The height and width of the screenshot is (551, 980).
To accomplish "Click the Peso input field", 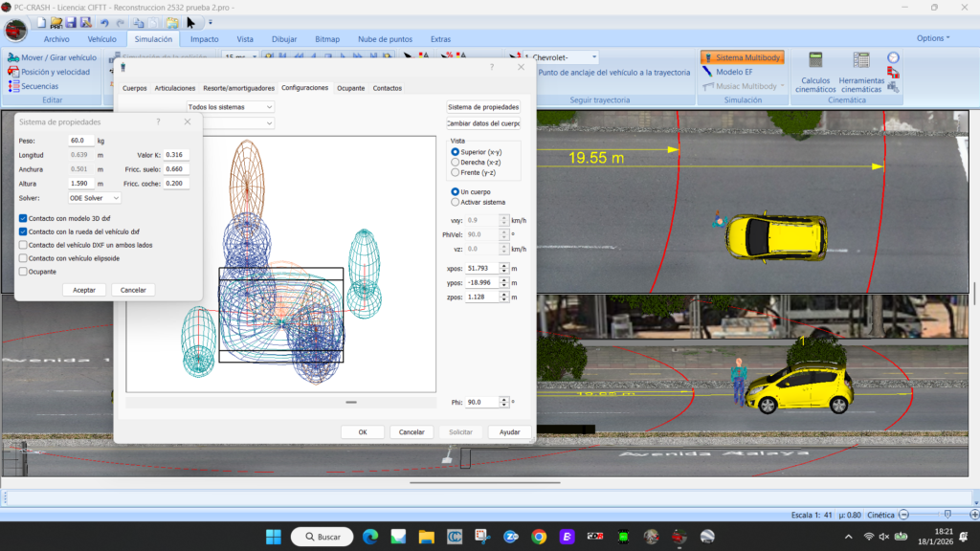I will (x=81, y=141).
